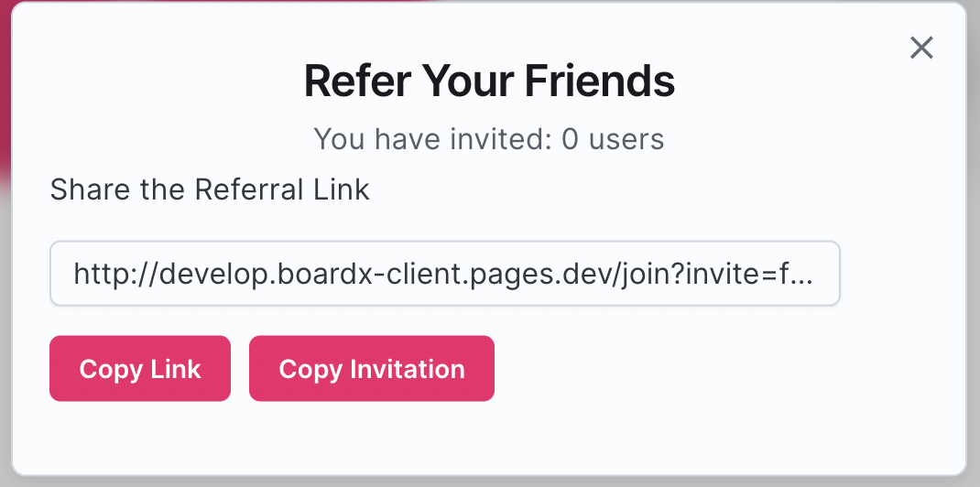Click the "Share the Referral Link" label
The image size is (980, 487).
point(210,189)
